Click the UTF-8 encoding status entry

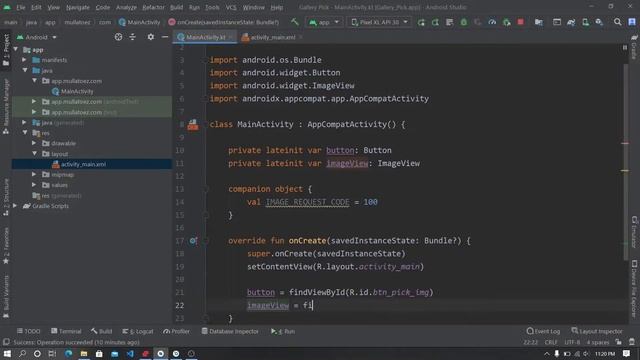tap(572, 342)
